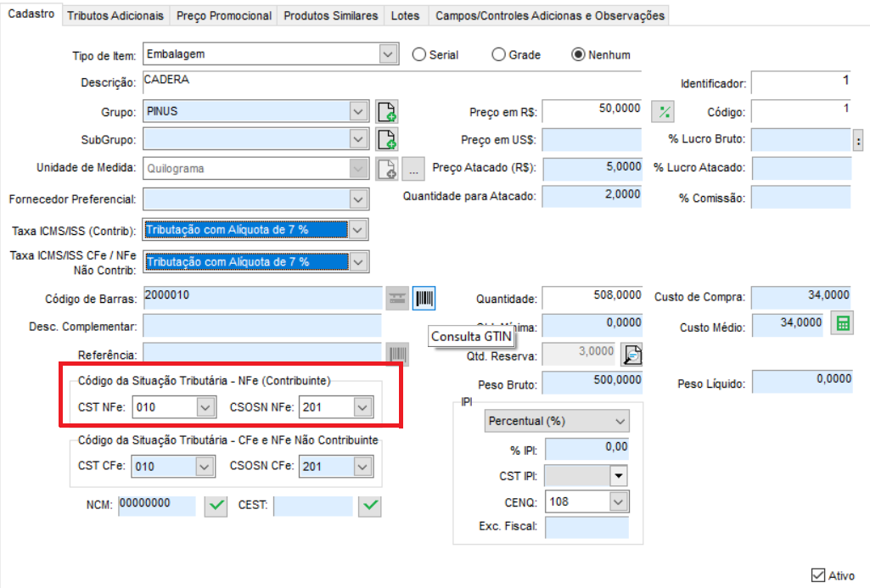
Task: Click the Identificador field
Action: click(802, 83)
